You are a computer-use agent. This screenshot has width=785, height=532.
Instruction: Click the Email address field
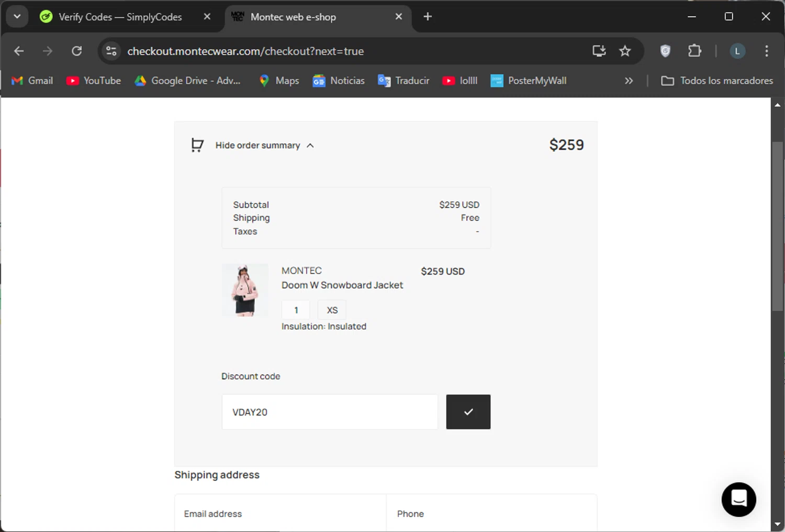(x=280, y=514)
